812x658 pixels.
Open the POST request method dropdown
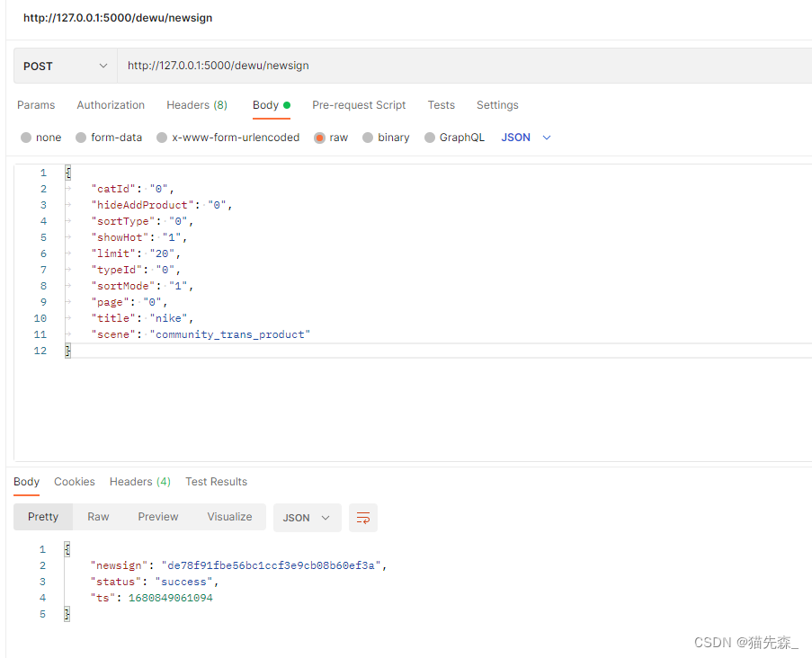(64, 66)
